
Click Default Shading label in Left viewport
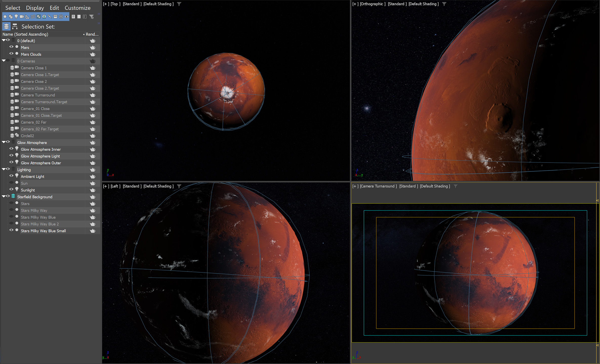[x=158, y=186]
